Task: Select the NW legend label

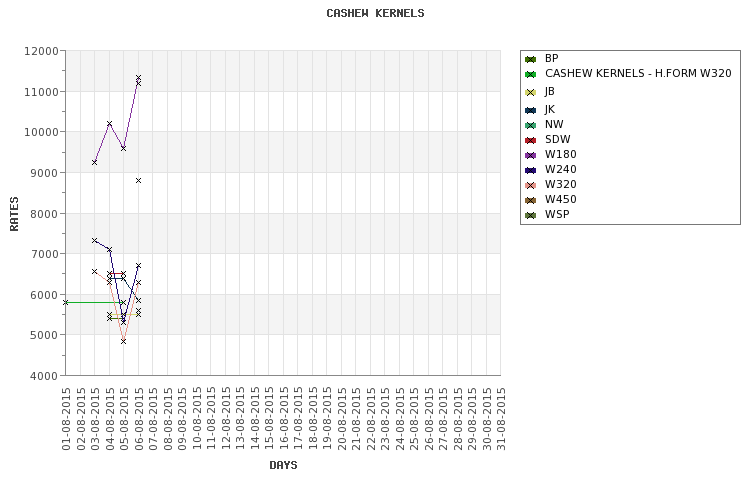Action: [554, 124]
